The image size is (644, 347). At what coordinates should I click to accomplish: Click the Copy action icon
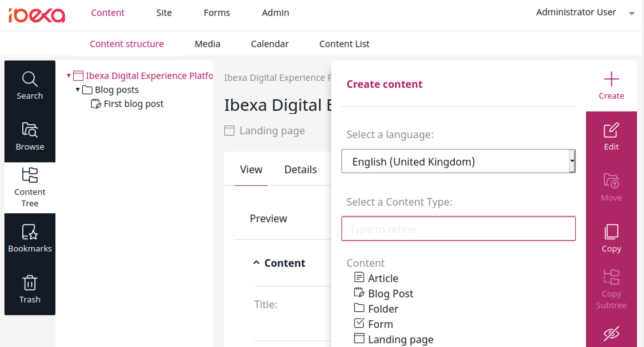click(x=611, y=232)
